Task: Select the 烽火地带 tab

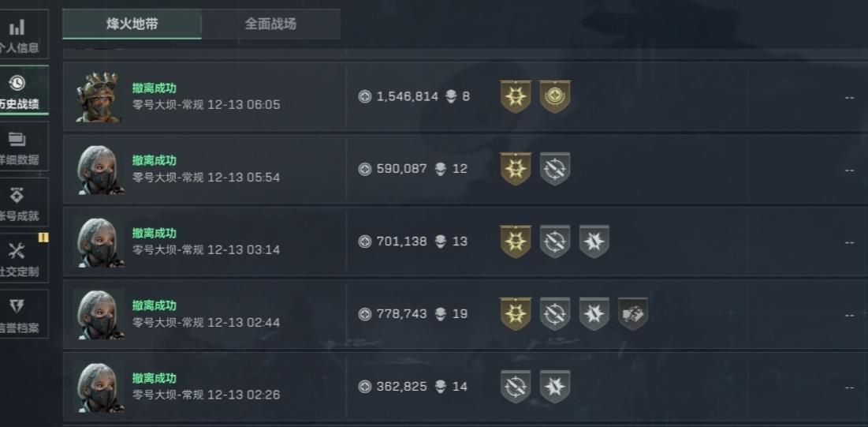Action: click(x=132, y=24)
